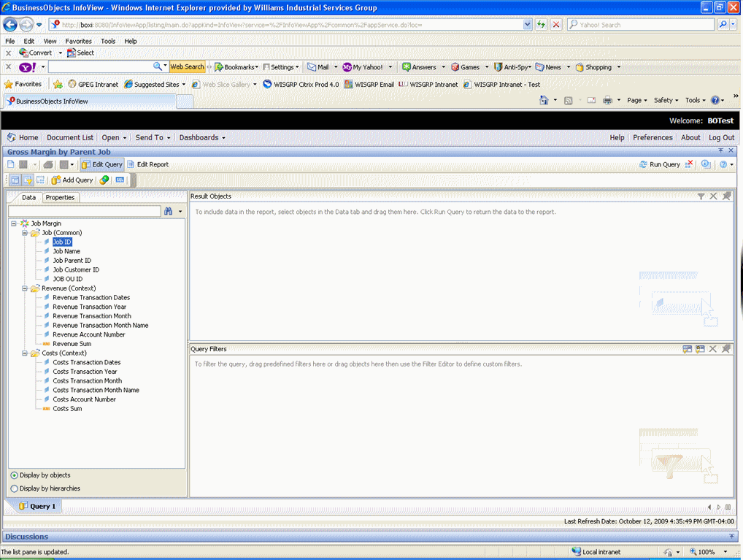Toggle the data/universe outline panel icon
Image resolution: width=743 pixels, height=560 pixels.
15,180
